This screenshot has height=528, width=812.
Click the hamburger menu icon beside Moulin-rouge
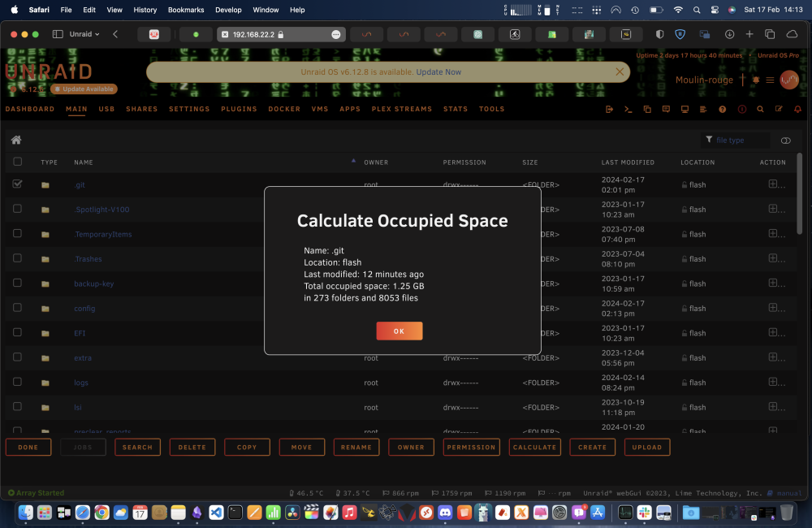click(x=770, y=80)
